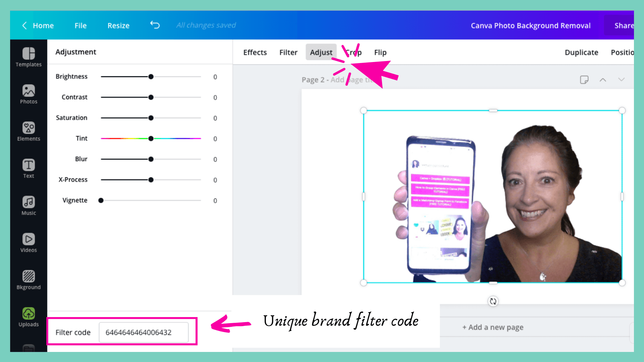Click the Templates icon in sidebar
The image size is (644, 362).
28,56
